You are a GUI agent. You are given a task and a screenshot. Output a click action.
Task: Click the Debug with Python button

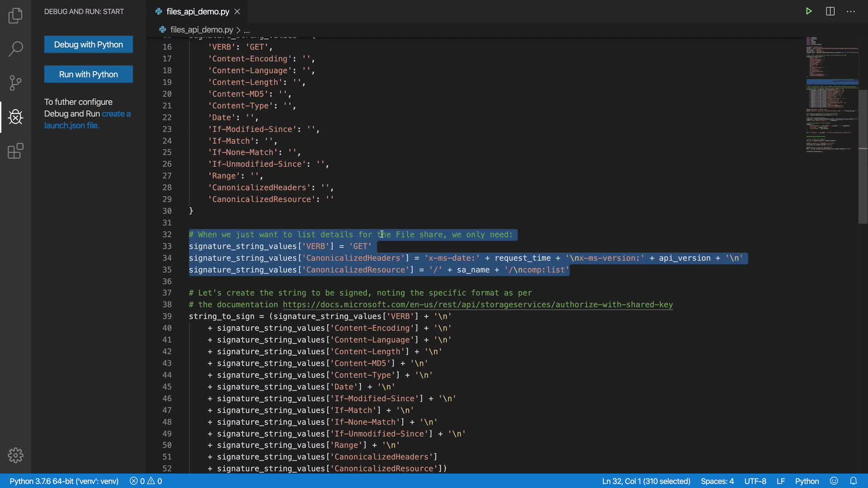[x=89, y=44]
